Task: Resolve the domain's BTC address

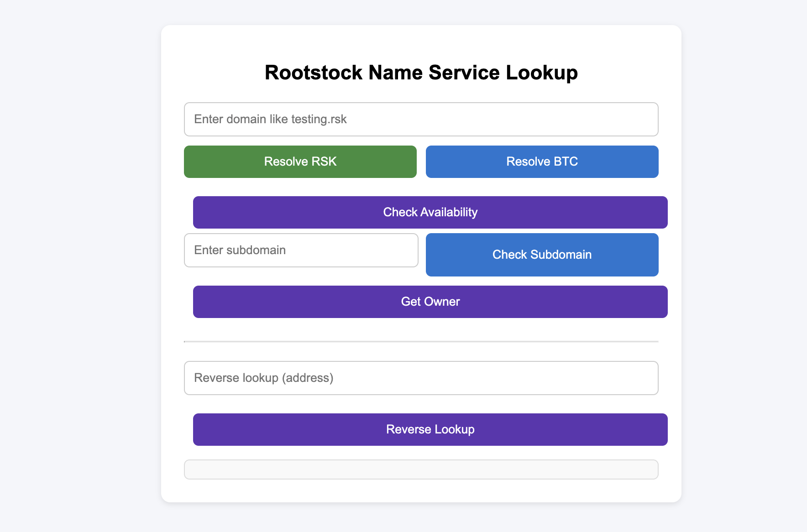Action: (542, 162)
